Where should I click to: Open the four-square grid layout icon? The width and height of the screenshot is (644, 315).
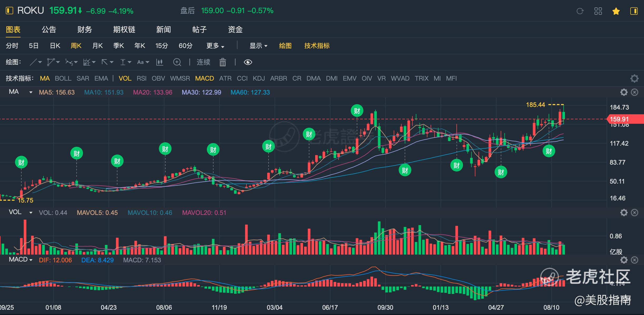tap(598, 11)
